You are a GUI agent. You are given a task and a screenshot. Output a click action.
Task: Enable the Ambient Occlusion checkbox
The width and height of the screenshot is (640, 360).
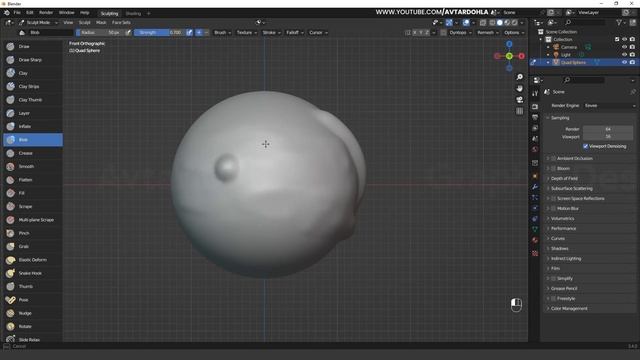554,158
